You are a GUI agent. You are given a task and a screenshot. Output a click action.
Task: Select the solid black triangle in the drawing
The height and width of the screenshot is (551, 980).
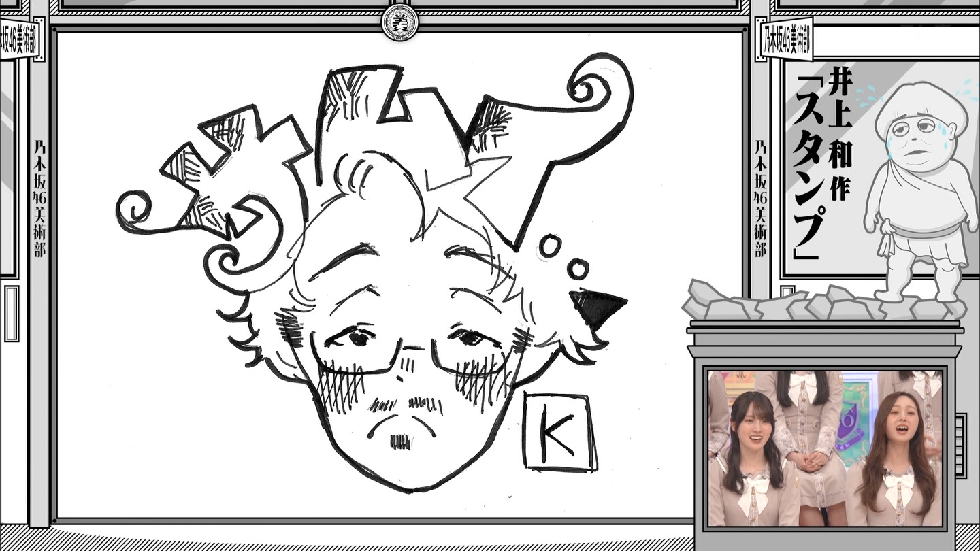[595, 306]
